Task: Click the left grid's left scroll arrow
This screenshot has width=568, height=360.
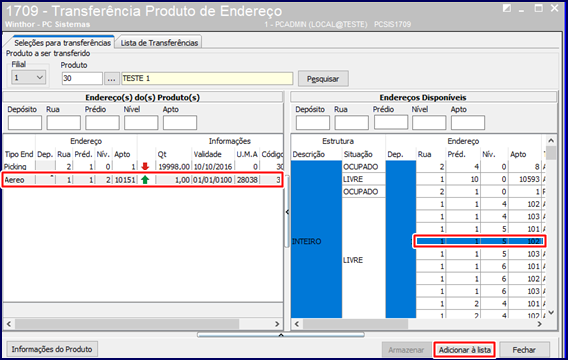Action: click(x=9, y=324)
